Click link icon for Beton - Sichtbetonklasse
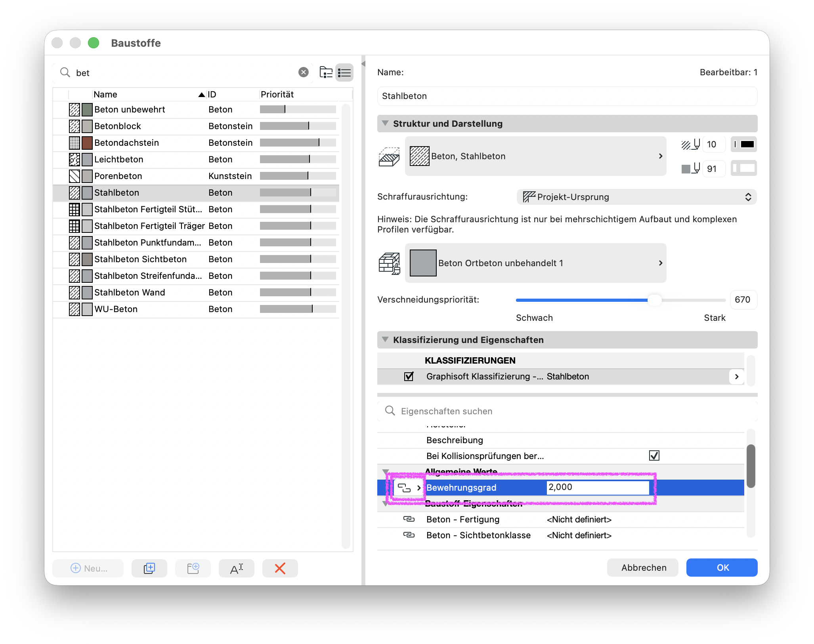The width and height of the screenshot is (814, 644). point(409,535)
